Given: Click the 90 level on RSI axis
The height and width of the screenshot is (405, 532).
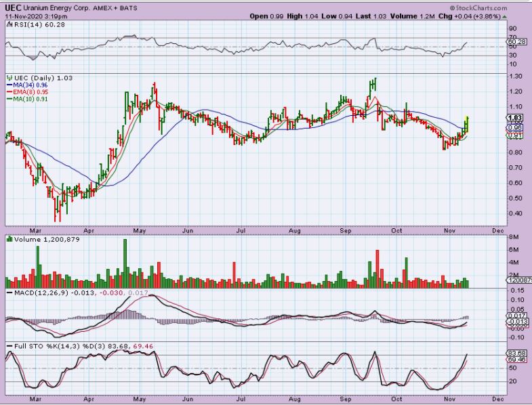Looking at the screenshot, I should click(x=512, y=28).
